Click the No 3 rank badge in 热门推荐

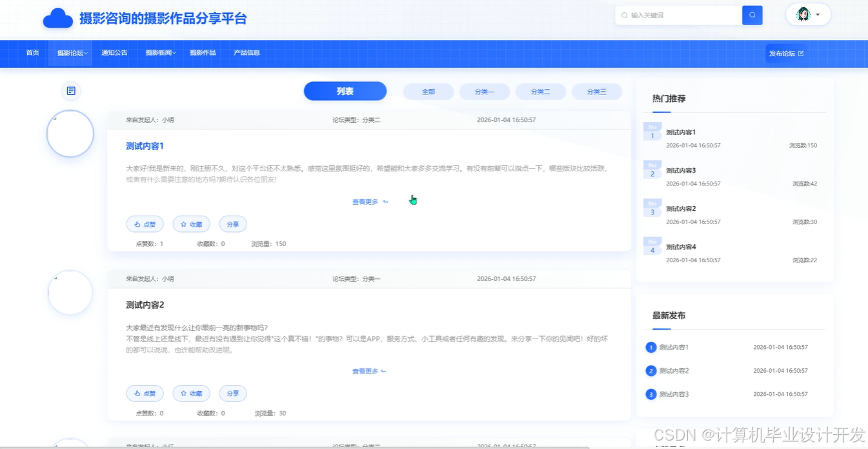[652, 208]
